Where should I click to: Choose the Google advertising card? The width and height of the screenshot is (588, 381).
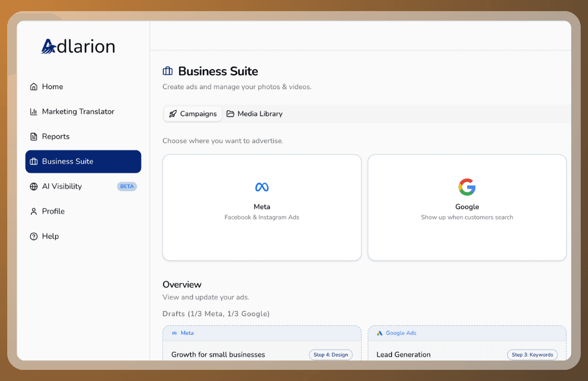coord(467,207)
